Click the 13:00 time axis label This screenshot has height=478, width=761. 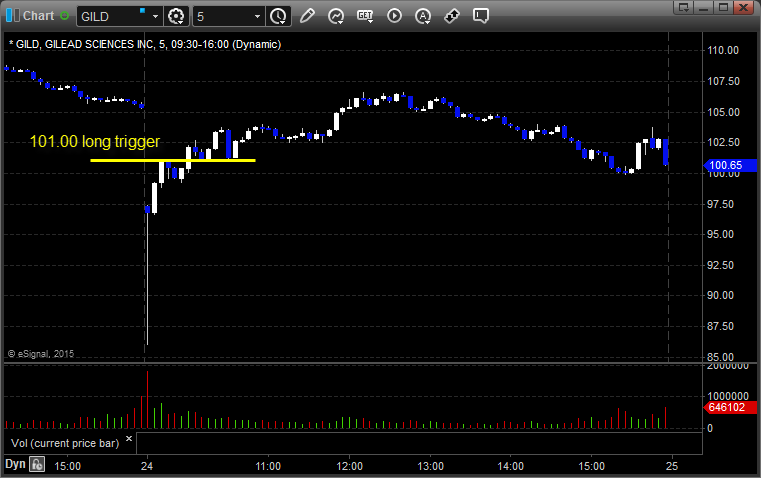pyautogui.click(x=430, y=466)
